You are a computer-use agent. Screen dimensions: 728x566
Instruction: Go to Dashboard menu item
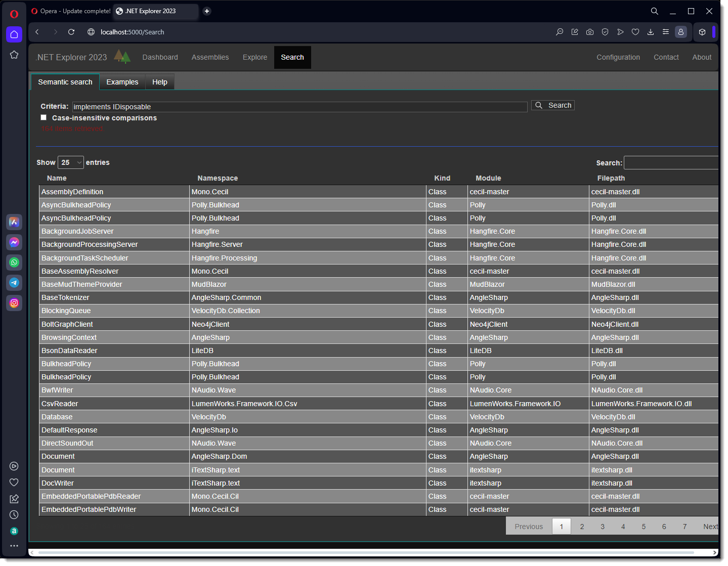pyautogui.click(x=160, y=57)
